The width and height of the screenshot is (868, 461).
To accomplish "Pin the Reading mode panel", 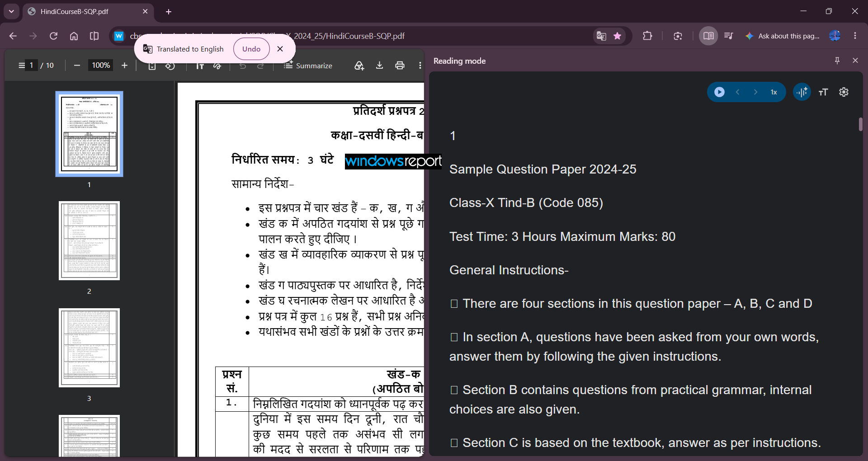I will click(x=837, y=61).
